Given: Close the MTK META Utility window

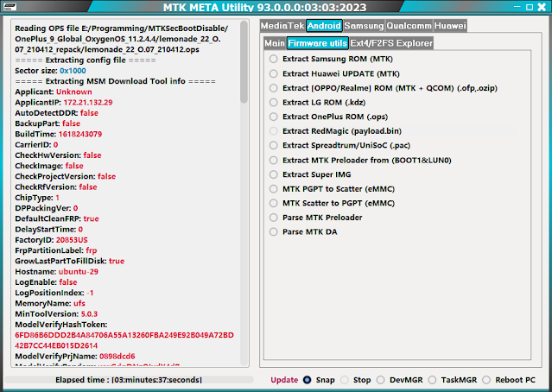Looking at the screenshot, I should 542,7.
